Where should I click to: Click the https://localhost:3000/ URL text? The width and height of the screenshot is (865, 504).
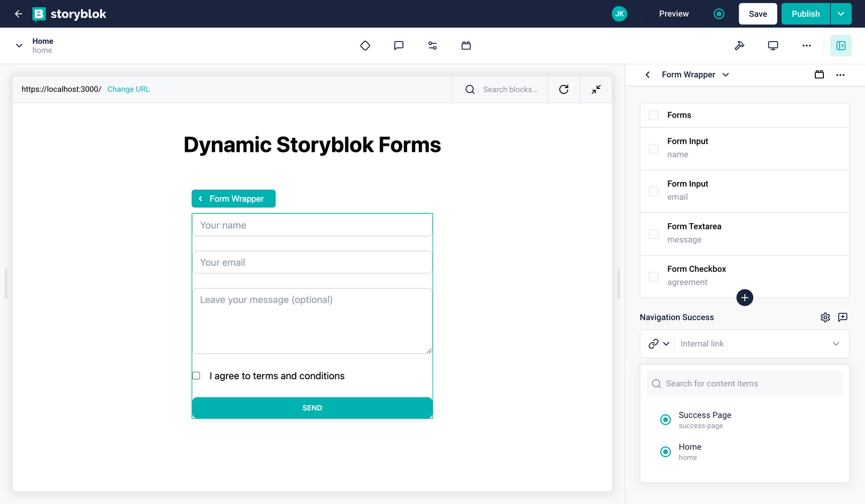[62, 90]
